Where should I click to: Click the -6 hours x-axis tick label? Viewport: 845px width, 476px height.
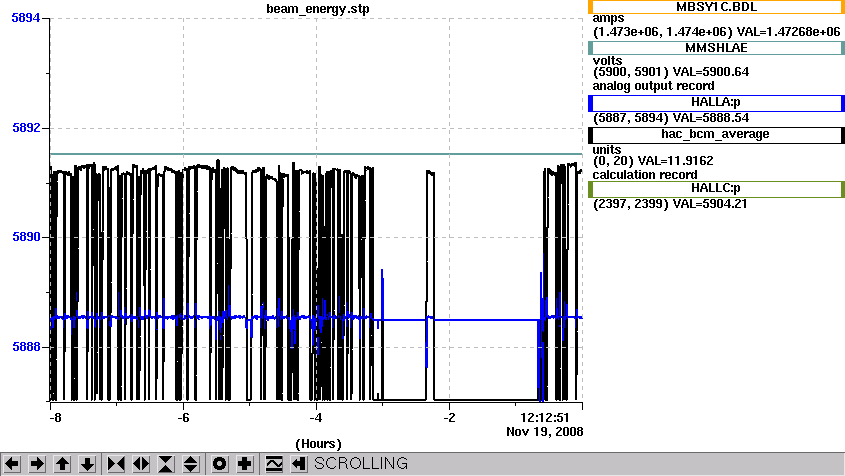[183, 418]
